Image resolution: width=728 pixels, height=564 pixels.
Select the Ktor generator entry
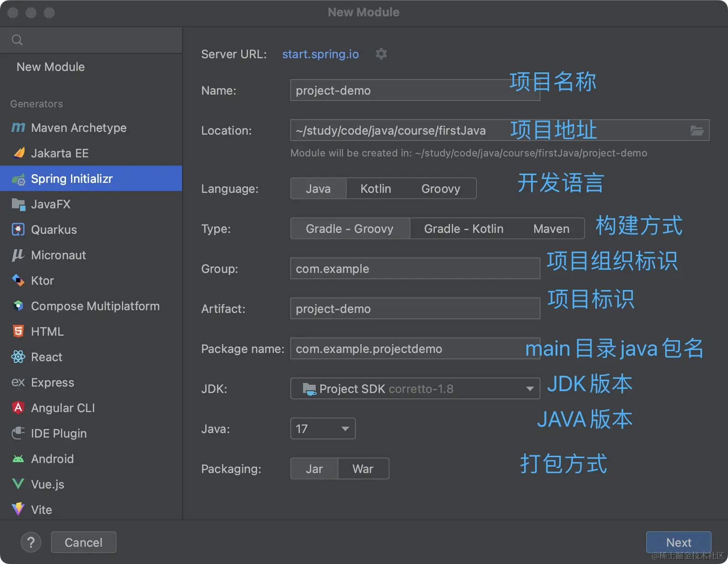[x=91, y=281]
